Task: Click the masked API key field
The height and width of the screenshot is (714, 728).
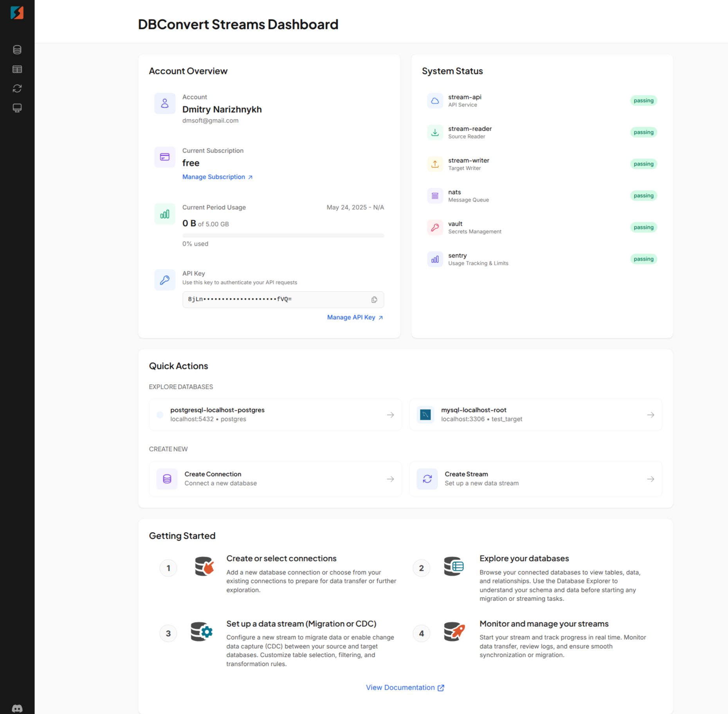Action: 274,299
